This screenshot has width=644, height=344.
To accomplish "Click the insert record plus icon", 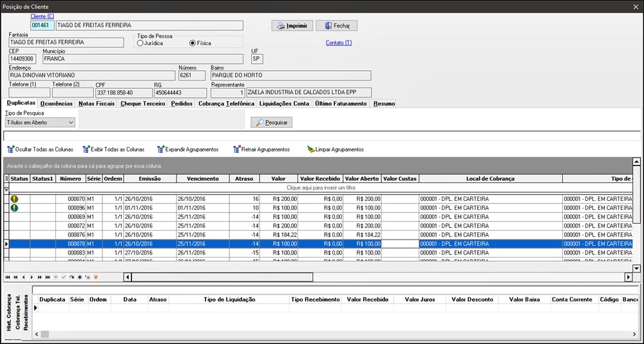I will point(56,277).
